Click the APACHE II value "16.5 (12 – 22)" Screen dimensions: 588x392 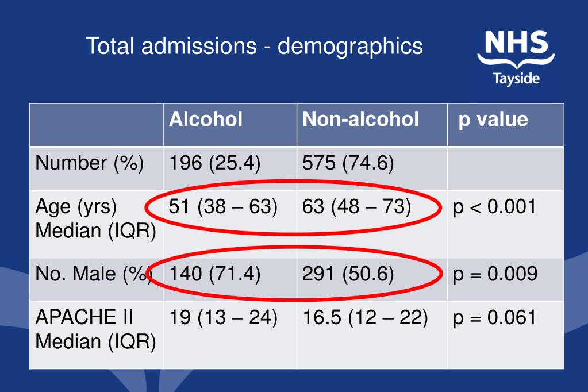[365, 318]
